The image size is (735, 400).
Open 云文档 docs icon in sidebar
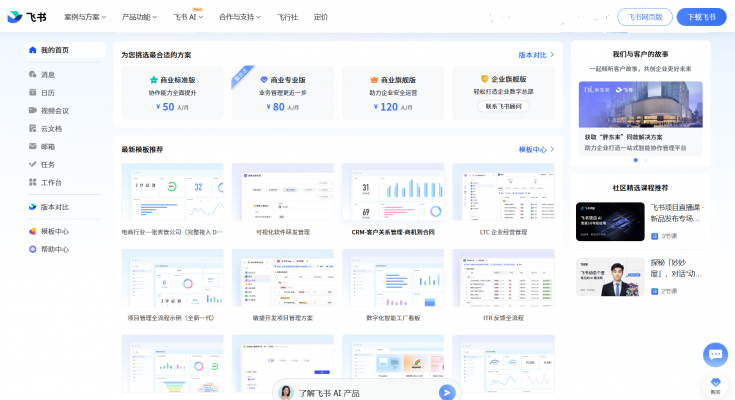tap(32, 128)
